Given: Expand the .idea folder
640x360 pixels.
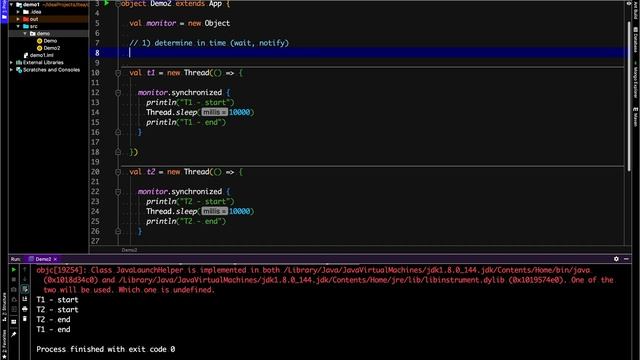Looking at the screenshot, I should tap(18, 12).
